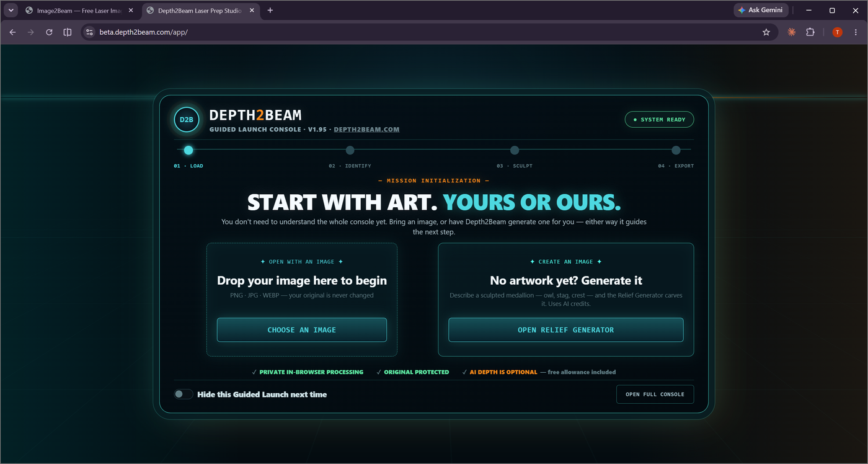Screen dimensions: 868x464
Task: Select the Depth2Beam Laser Prep Studio tab
Action: [x=201, y=11]
